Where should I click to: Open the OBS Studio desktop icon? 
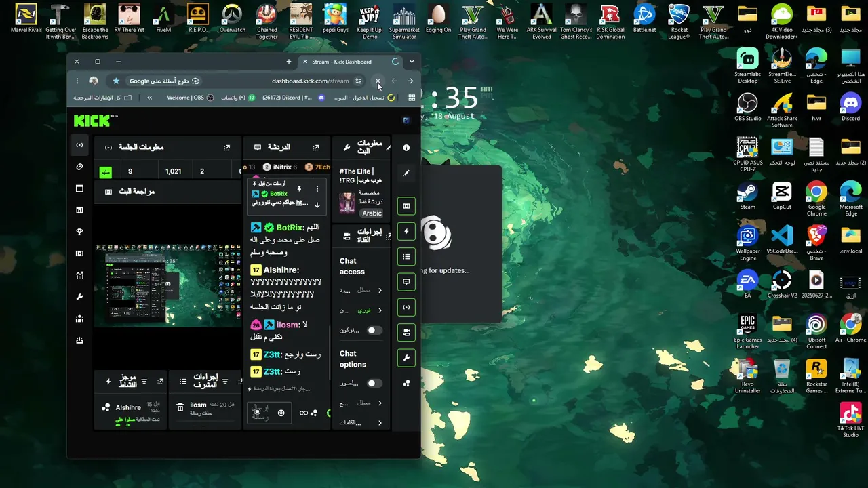point(747,107)
